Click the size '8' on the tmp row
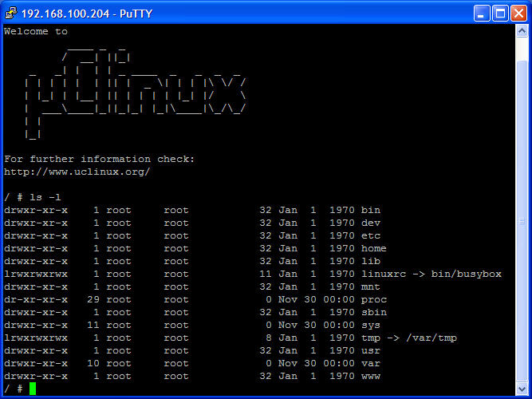The image size is (532, 399). (268, 338)
